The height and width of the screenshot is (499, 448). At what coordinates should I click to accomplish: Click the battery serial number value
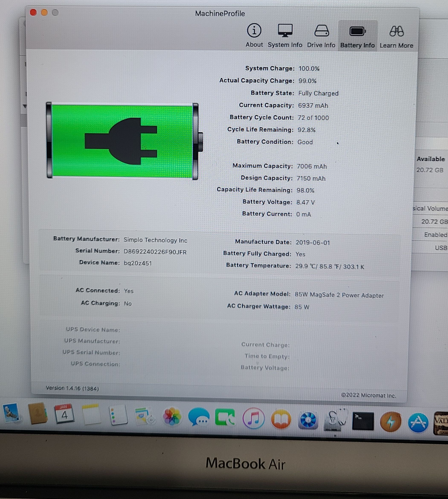155,252
